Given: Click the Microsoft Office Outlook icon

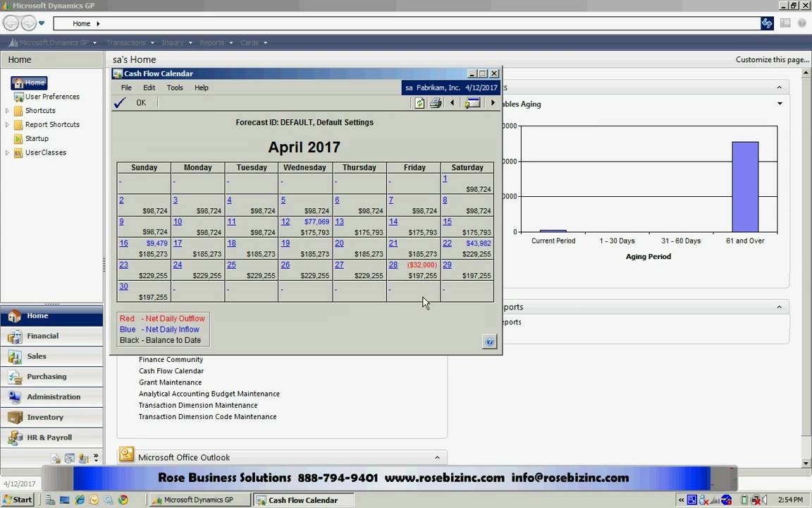Looking at the screenshot, I should click(x=126, y=454).
